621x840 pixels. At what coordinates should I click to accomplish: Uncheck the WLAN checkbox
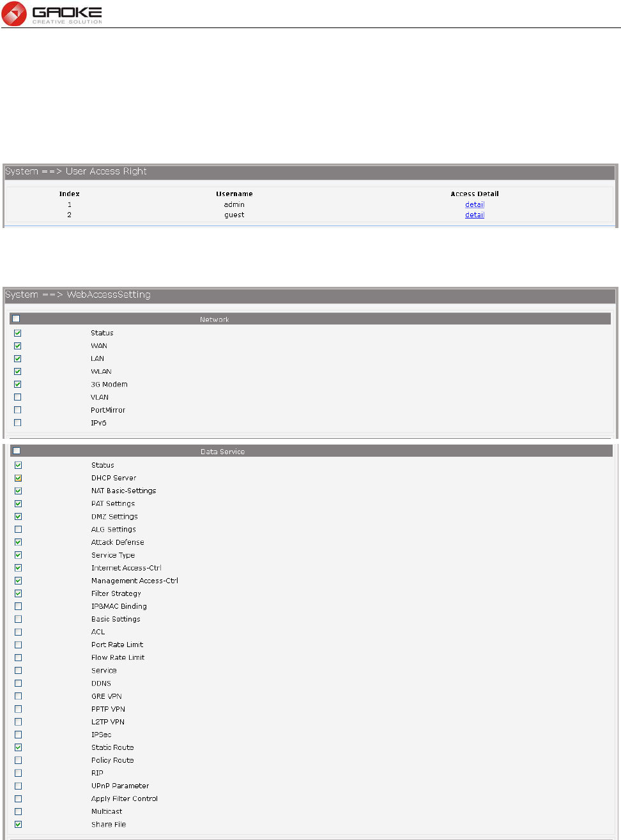[x=18, y=371]
